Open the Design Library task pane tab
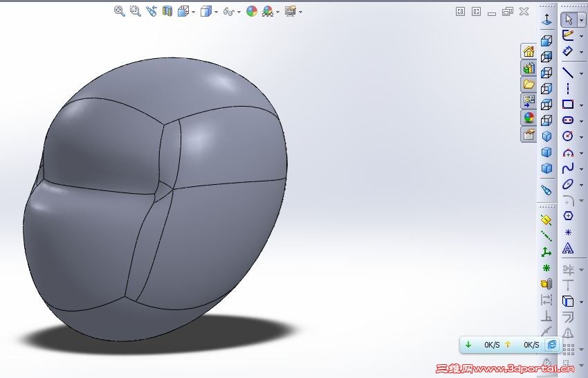Viewport: 588px width, 378px height. click(x=529, y=68)
